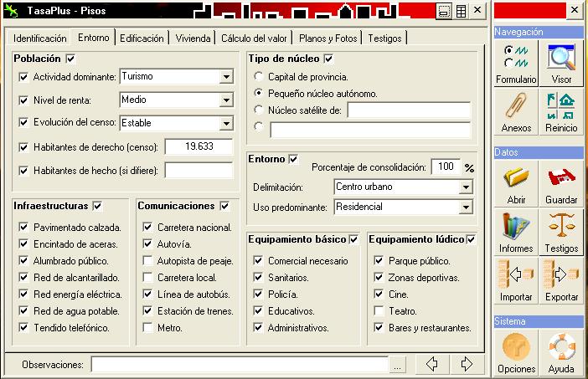Select the second Formulario radio option

pos(509,63)
